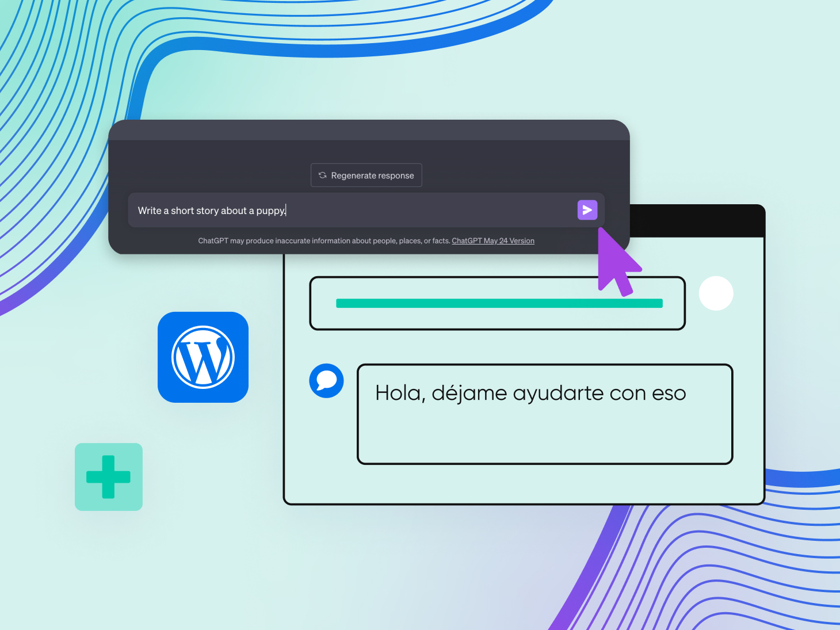This screenshot has width=840, height=630.
Task: Select the 'Hola, déjame ayudarte con eso' text
Action: coord(530,394)
